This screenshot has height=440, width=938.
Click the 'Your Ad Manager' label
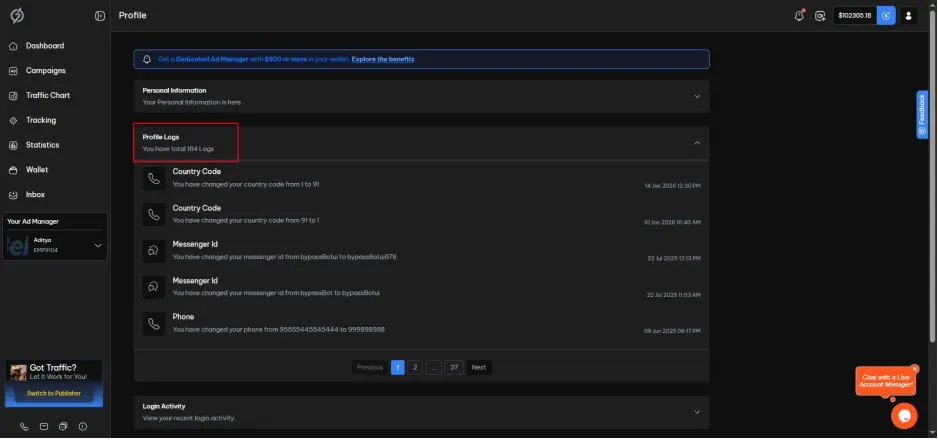[x=33, y=222]
